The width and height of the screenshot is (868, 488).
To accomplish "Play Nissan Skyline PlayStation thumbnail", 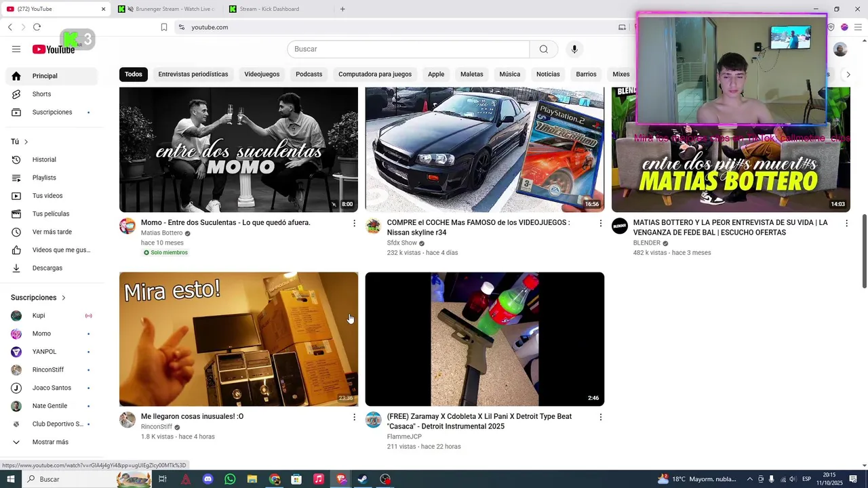I will point(485,150).
